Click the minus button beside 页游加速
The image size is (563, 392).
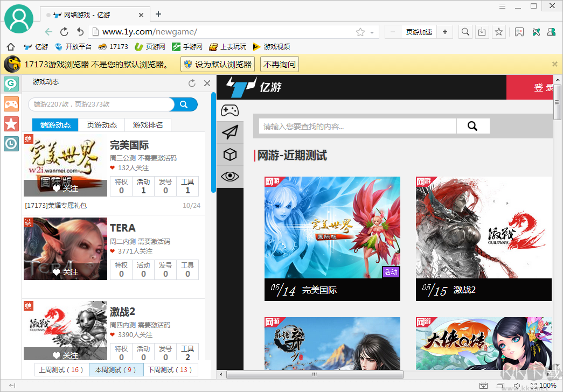coord(393,32)
